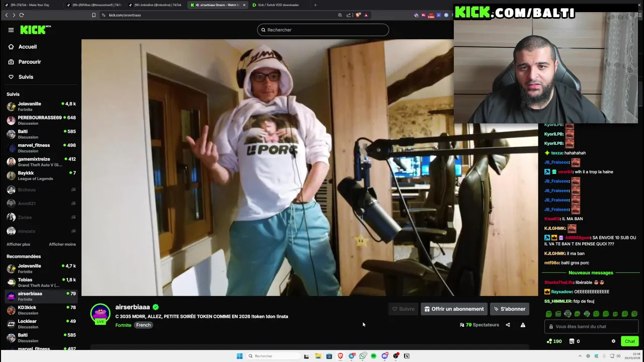Open chat settings gear icon
This screenshot has height=362, width=644.
tap(613, 341)
